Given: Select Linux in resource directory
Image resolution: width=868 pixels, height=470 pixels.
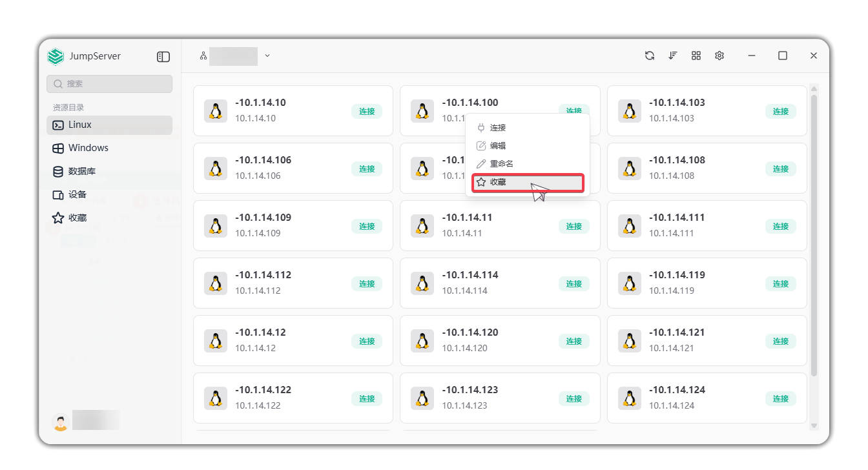Looking at the screenshot, I should (109, 125).
